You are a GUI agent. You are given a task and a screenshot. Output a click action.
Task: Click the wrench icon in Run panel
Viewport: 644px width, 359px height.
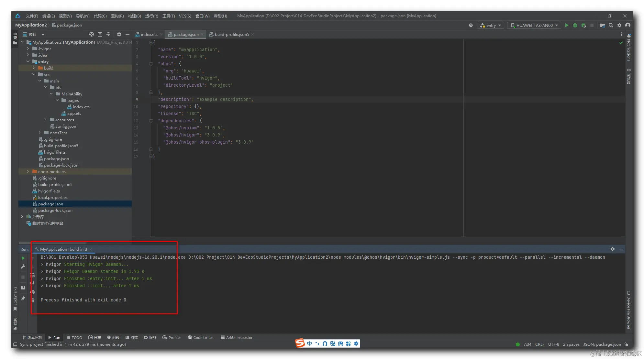click(23, 267)
